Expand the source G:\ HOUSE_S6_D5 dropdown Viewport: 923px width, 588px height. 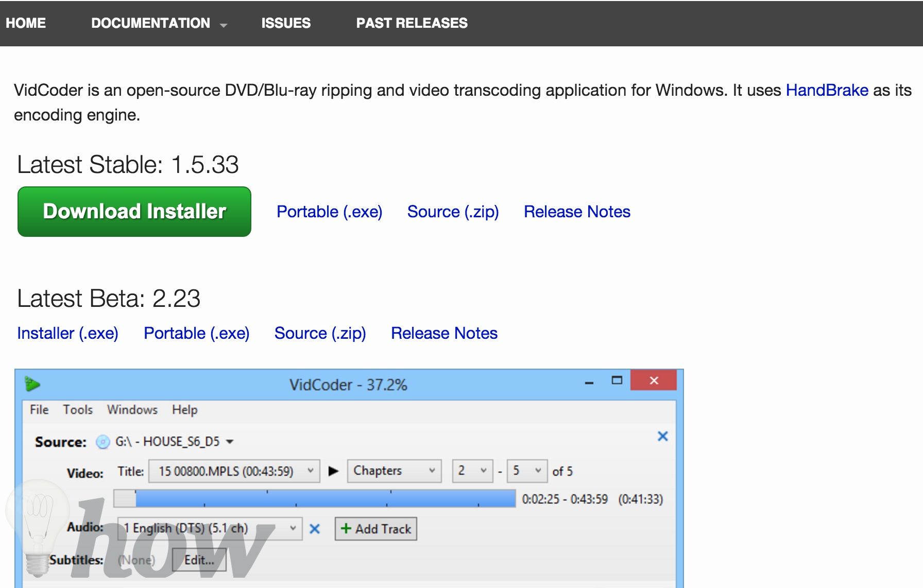pyautogui.click(x=230, y=442)
